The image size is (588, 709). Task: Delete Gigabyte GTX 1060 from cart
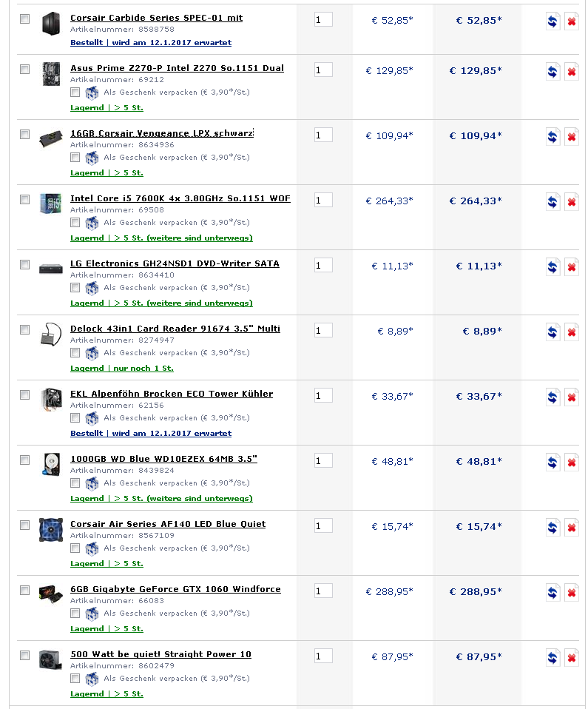pos(572,593)
